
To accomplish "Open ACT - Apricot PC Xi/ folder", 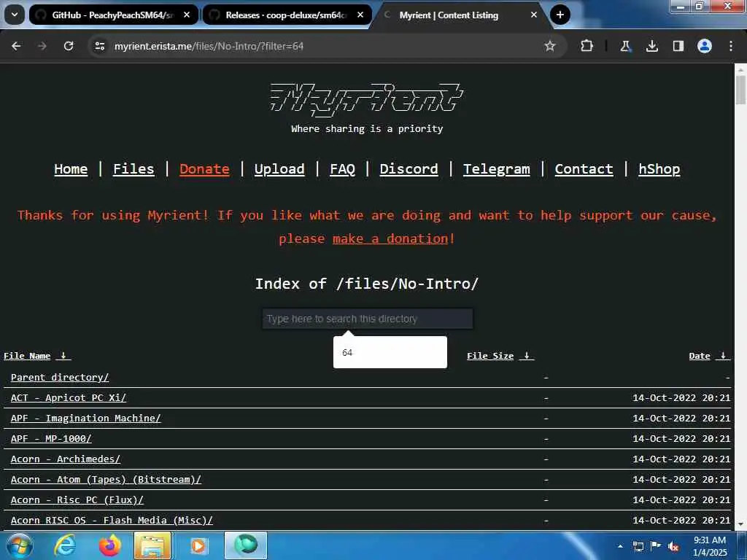I will point(69,397).
